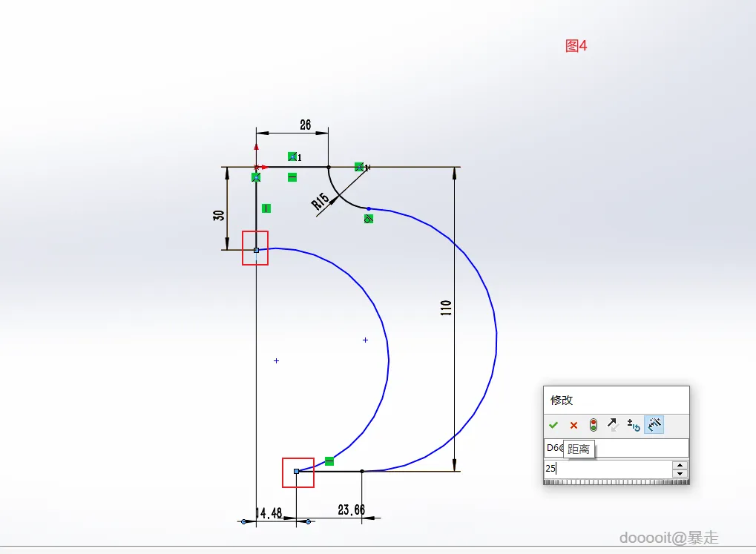Click the D6@ dimension name field
The height and width of the screenshot is (554, 756).
(x=617, y=448)
